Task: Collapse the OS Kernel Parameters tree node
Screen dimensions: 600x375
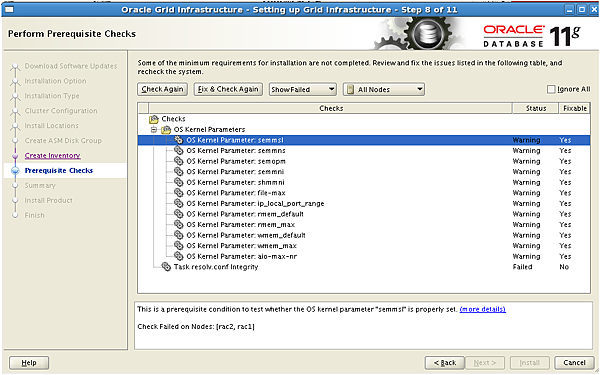Action: coord(154,130)
